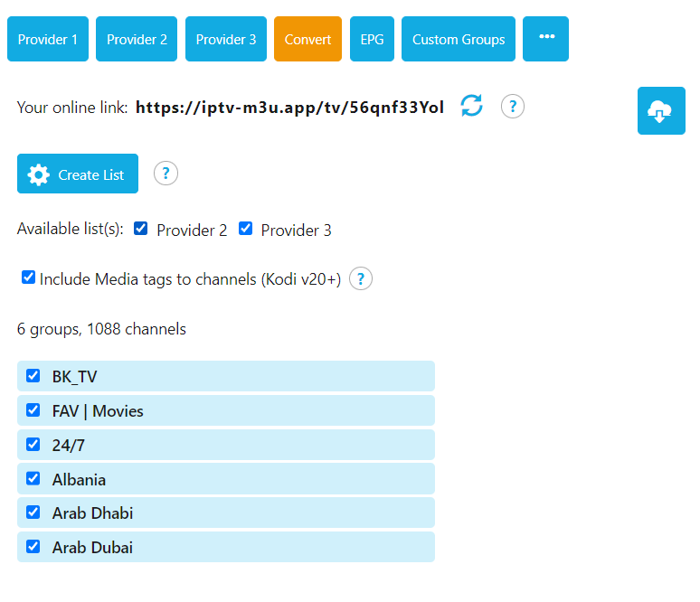Select the Convert tab
The width and height of the screenshot is (700, 602).
[307, 39]
